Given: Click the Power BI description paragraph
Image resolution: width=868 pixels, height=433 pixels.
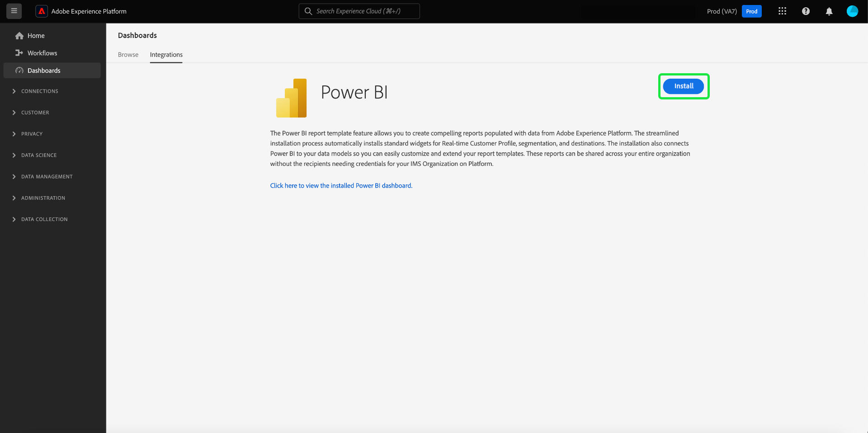Looking at the screenshot, I should click(x=480, y=149).
